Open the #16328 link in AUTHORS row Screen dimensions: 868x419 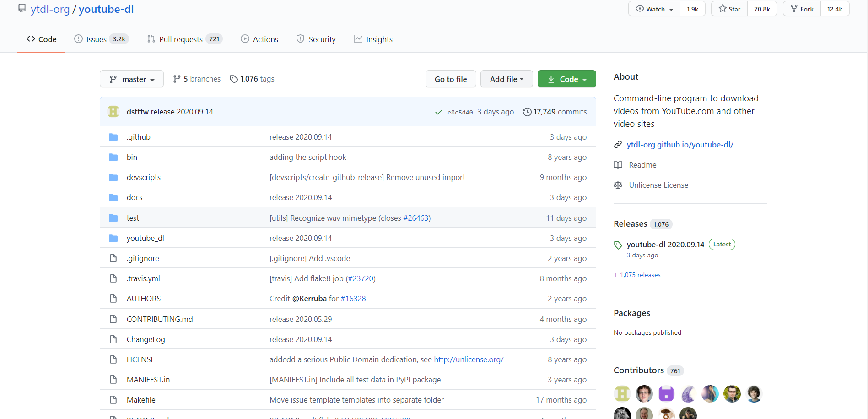coord(353,299)
